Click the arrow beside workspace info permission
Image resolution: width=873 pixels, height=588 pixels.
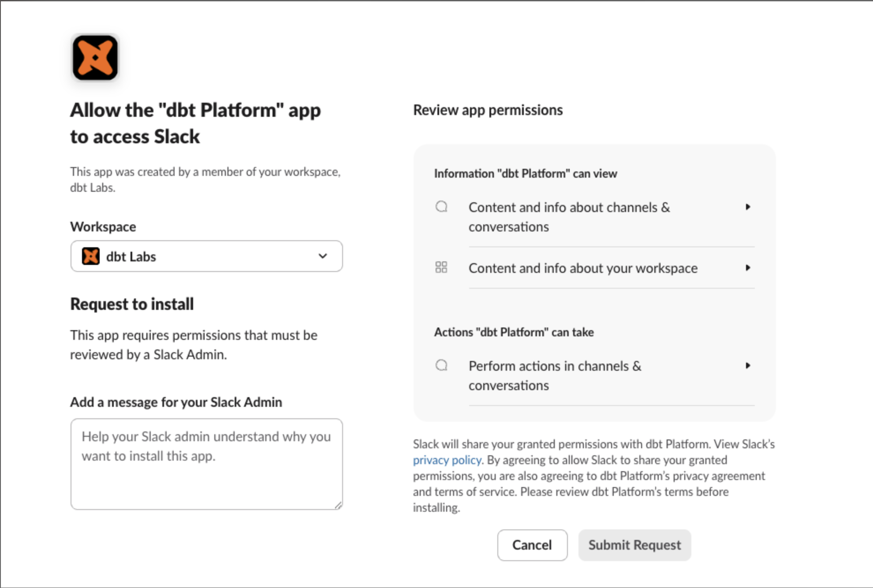click(748, 268)
